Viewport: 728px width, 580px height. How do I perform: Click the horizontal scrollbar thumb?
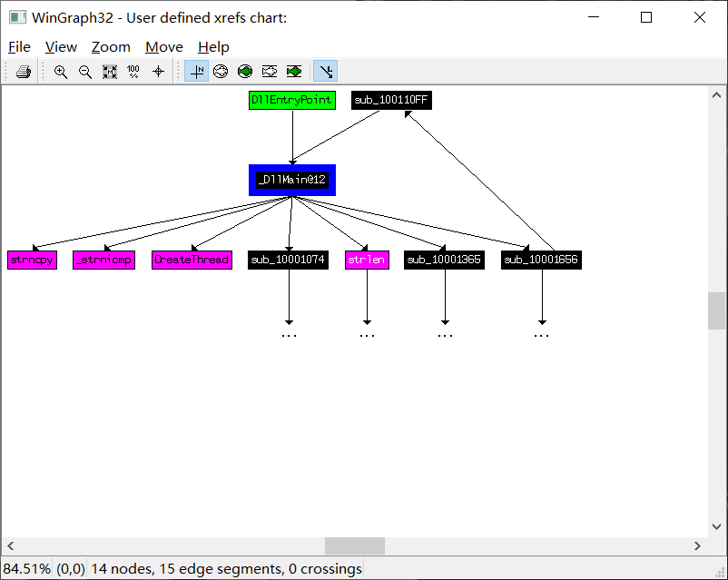pyautogui.click(x=354, y=546)
